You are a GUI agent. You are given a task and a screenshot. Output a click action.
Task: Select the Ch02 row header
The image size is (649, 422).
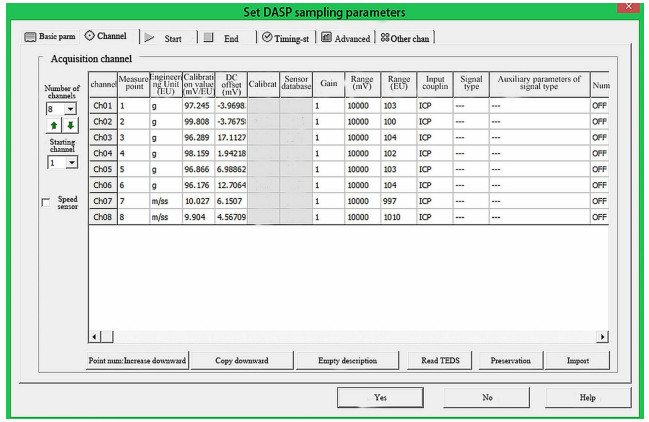pyautogui.click(x=103, y=122)
